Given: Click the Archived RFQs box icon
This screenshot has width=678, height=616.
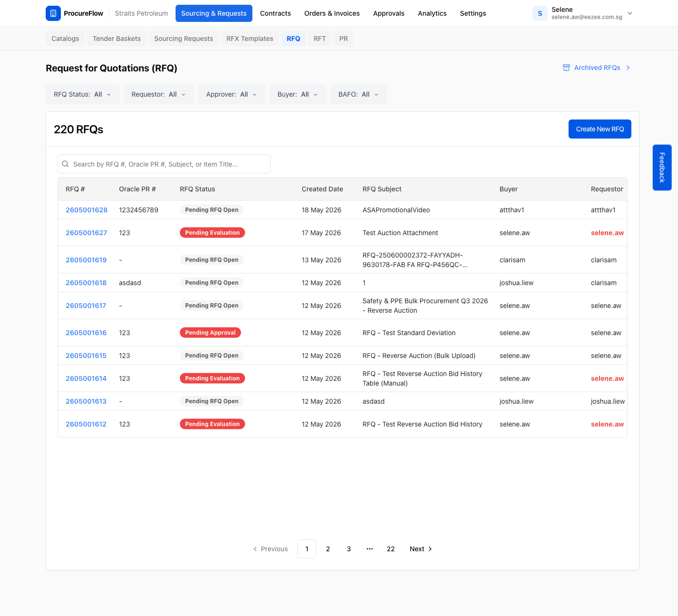Looking at the screenshot, I should (x=566, y=68).
